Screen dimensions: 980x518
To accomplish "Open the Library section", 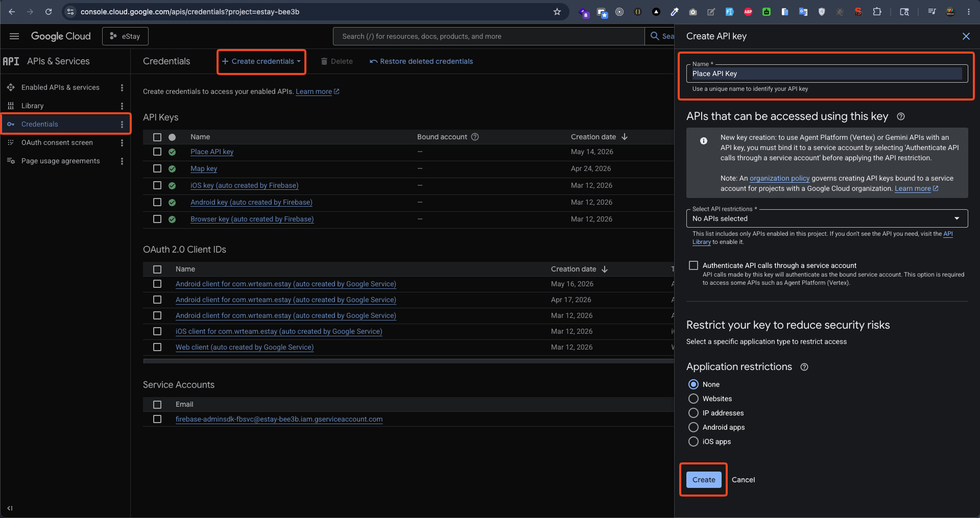I will [32, 106].
